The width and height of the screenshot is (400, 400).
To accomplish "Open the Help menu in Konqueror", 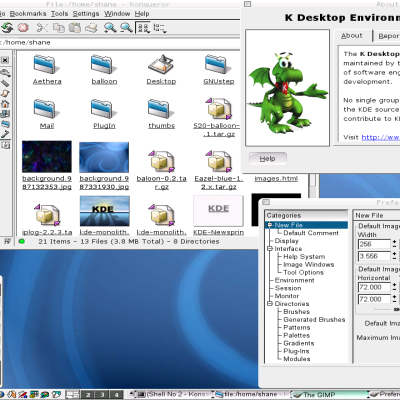I will coord(142,14).
